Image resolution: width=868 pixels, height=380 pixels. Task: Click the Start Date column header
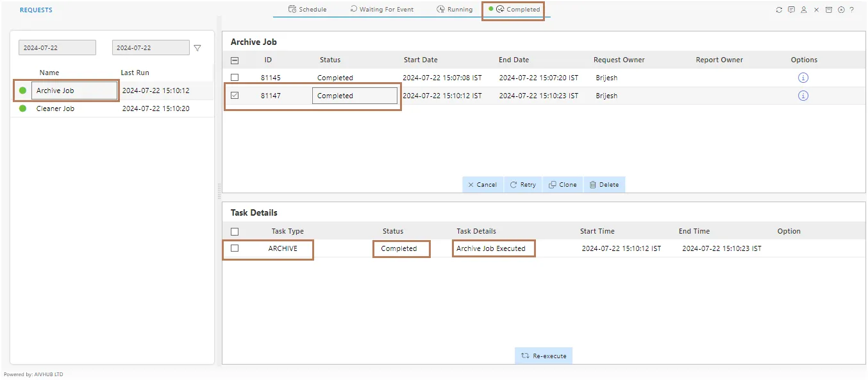click(421, 60)
